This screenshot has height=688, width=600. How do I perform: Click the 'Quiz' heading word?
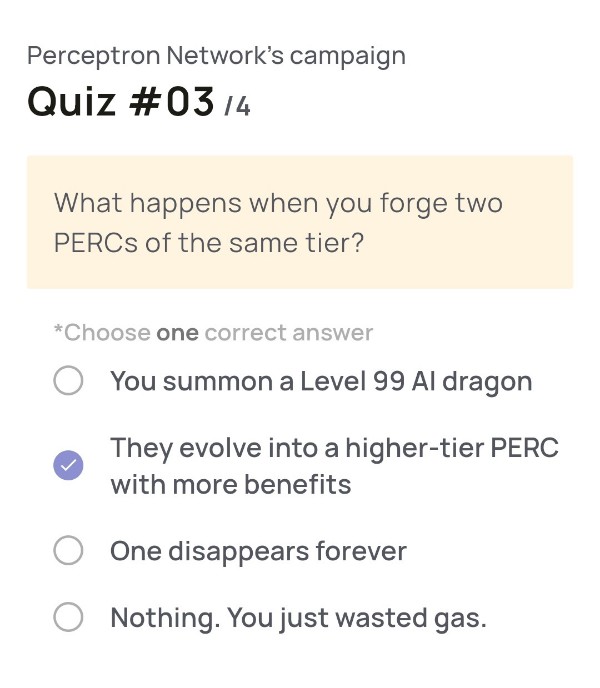click(x=72, y=102)
